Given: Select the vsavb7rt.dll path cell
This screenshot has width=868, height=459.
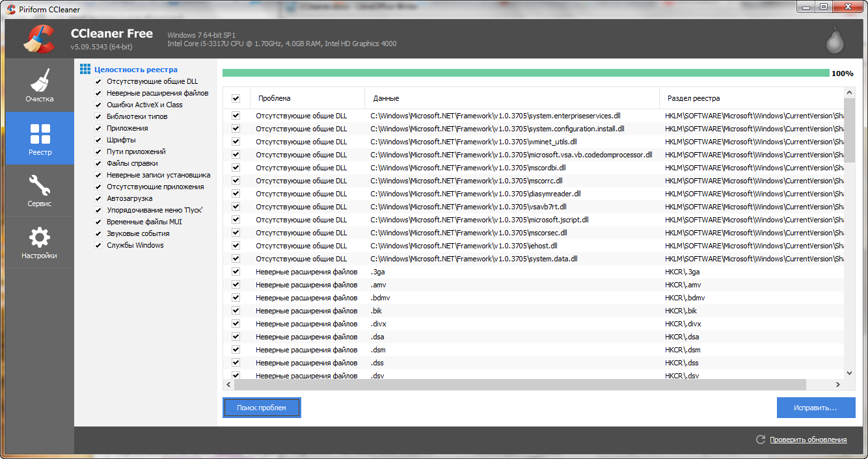Looking at the screenshot, I should pyautogui.click(x=468, y=207).
